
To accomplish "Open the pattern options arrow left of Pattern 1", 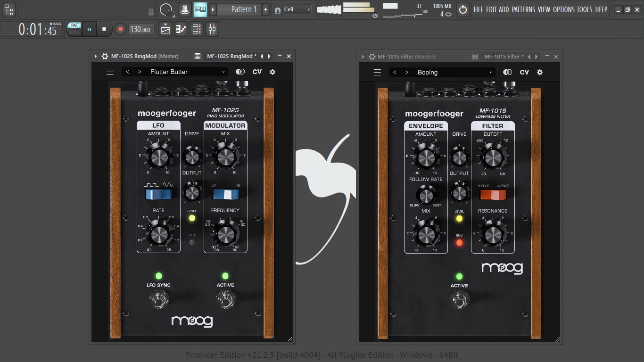I will pos(213,9).
